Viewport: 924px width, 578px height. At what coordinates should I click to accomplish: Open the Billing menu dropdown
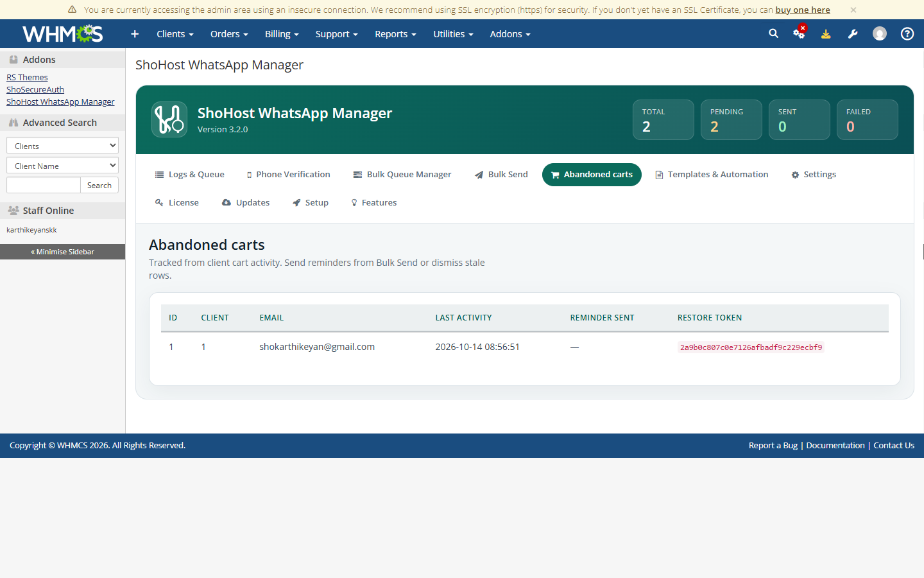pos(282,34)
